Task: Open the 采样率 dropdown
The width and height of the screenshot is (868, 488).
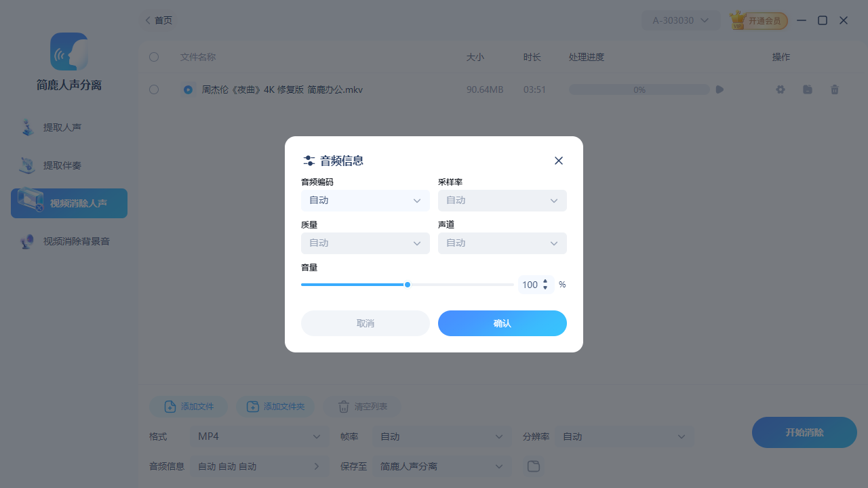Action: click(502, 201)
